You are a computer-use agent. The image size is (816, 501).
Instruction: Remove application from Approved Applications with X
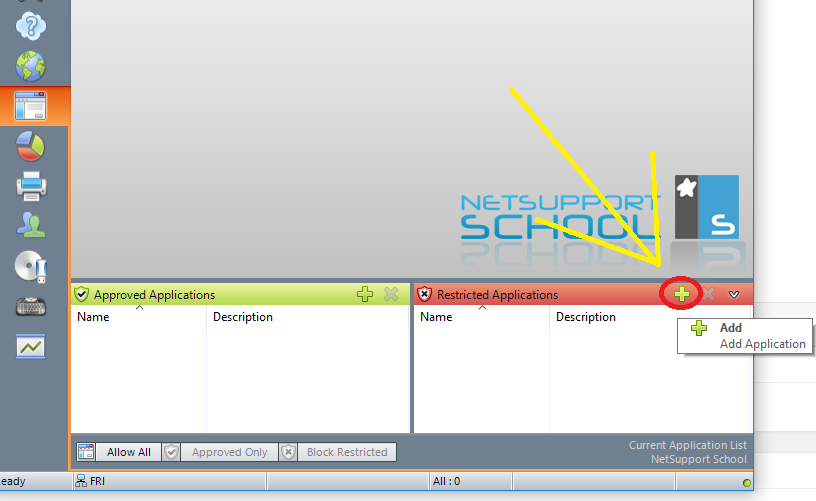(391, 294)
